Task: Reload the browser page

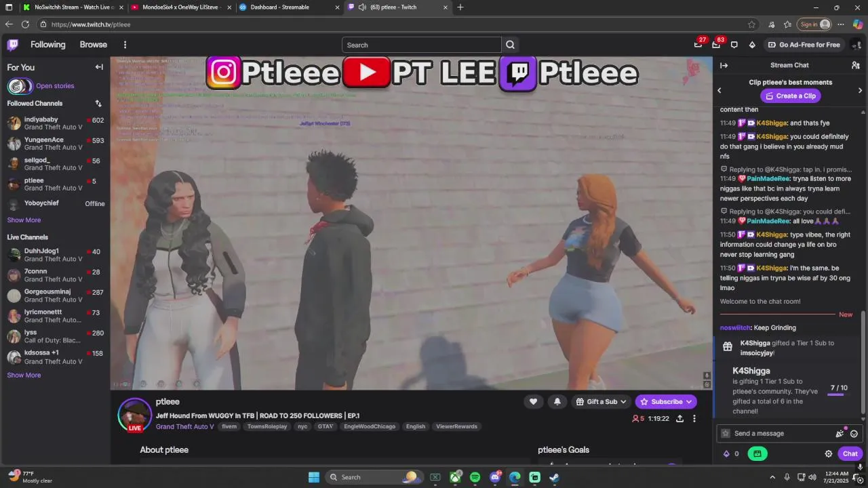Action: [25, 24]
